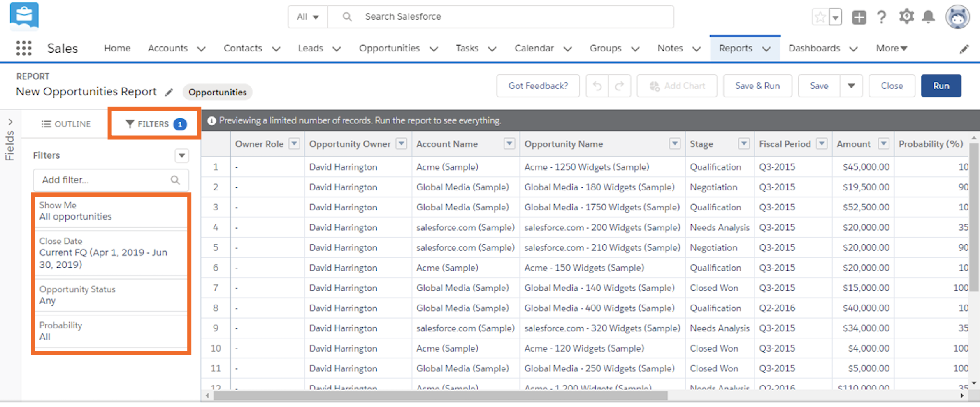Open the favorites list dropdown arrow

(836, 17)
